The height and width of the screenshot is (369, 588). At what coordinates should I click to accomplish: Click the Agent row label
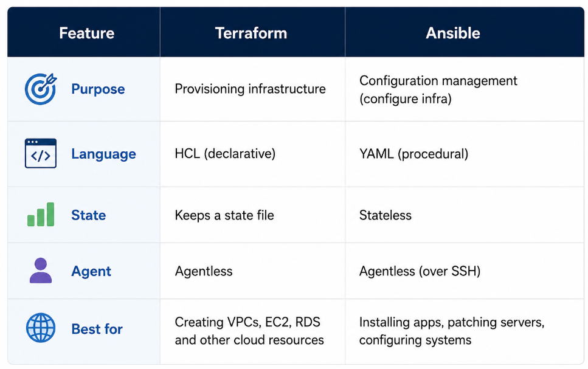[91, 271]
